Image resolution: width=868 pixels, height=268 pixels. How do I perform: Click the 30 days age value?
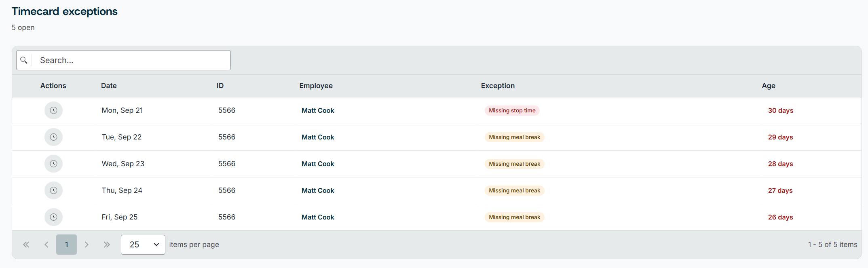pos(781,110)
